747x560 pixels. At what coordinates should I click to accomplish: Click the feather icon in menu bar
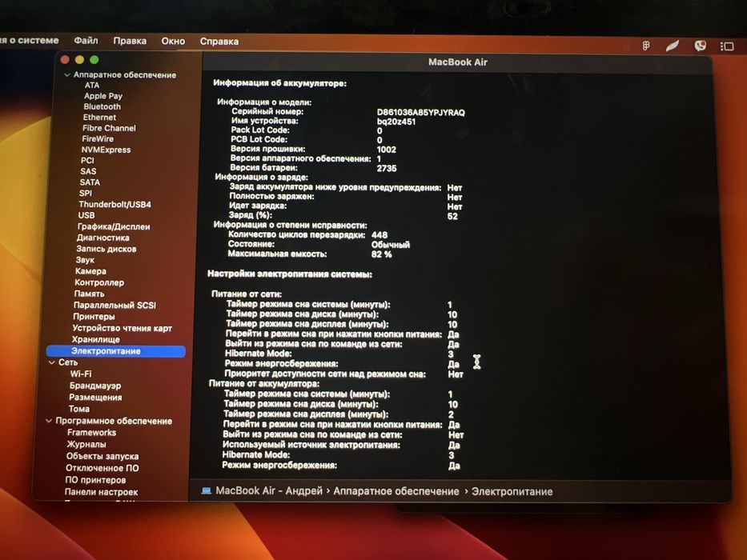673,46
